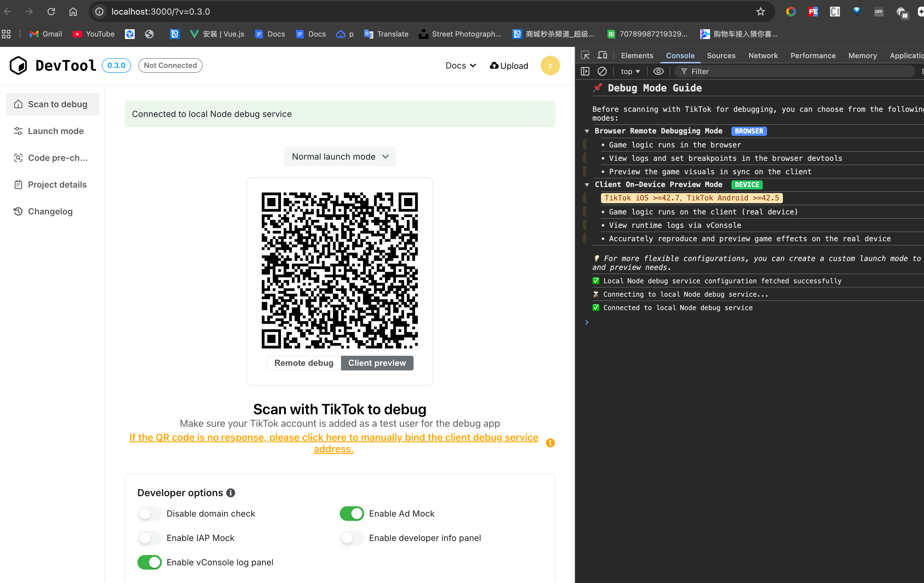Image resolution: width=924 pixels, height=583 pixels.
Task: Switch to the Sources tab
Action: pyautogui.click(x=721, y=56)
